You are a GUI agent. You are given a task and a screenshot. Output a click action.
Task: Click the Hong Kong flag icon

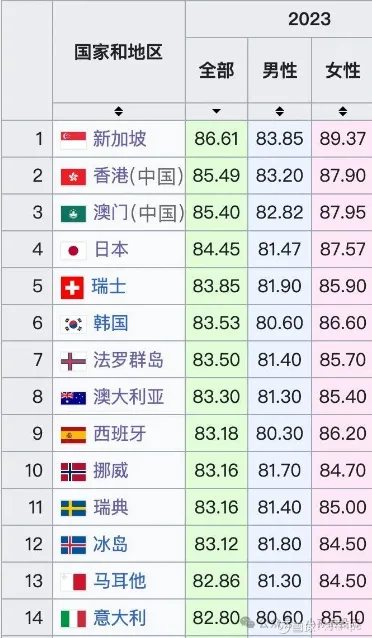[73, 177]
